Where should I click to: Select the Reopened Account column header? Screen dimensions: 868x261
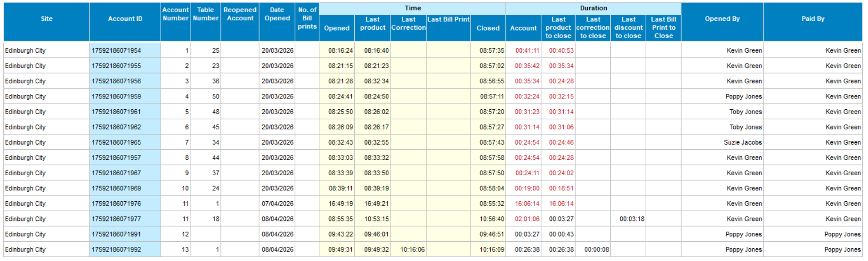(x=240, y=14)
